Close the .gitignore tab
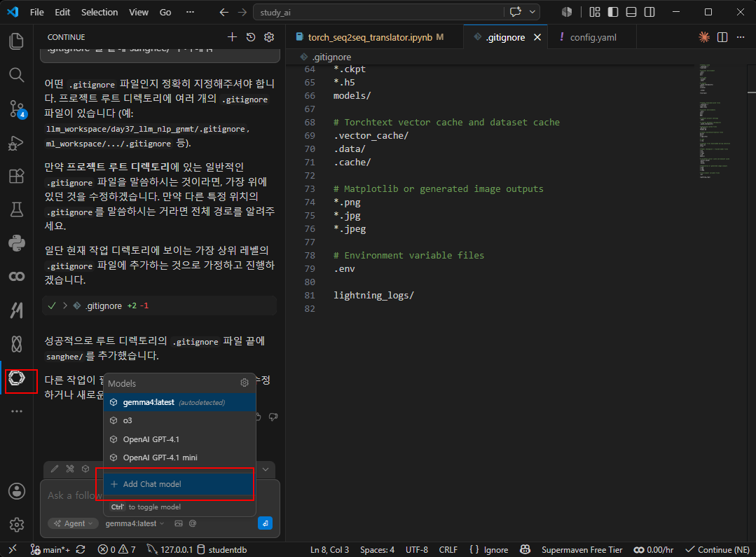This screenshot has width=756, height=557. (537, 37)
